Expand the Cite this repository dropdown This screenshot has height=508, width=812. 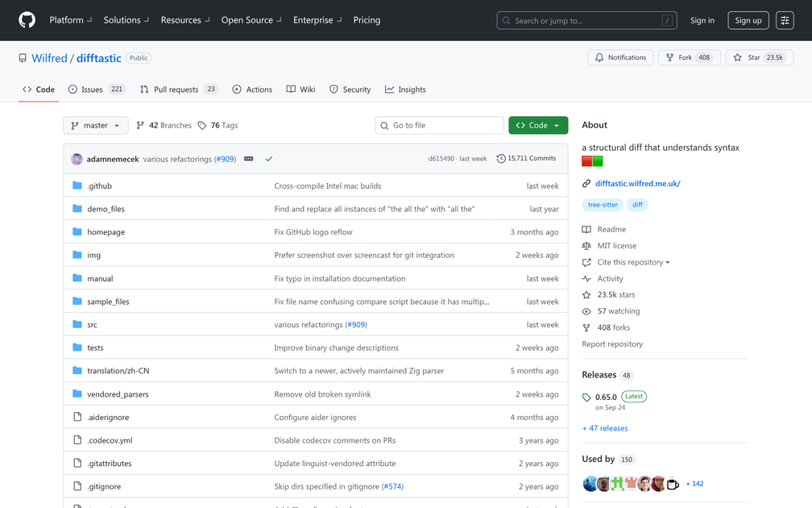[633, 262]
